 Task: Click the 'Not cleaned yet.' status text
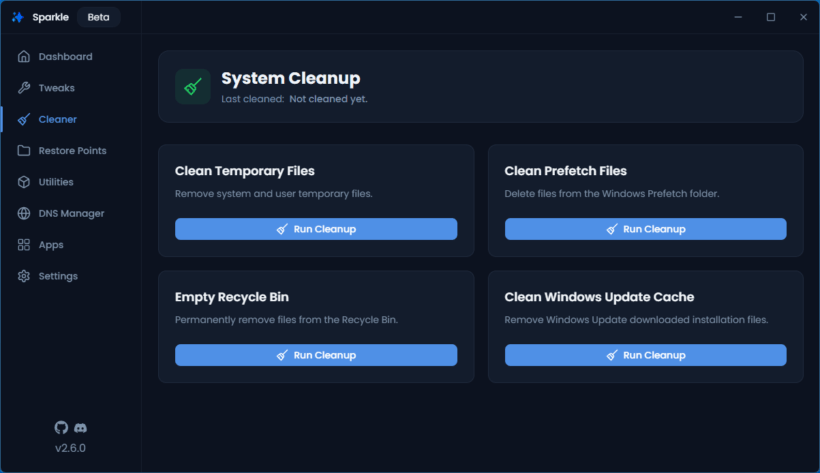[x=328, y=99]
